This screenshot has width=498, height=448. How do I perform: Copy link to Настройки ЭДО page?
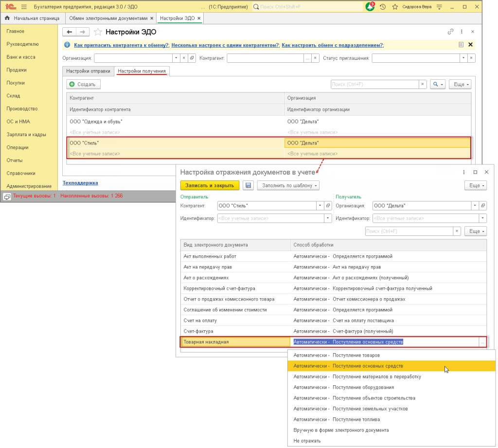pos(450,32)
